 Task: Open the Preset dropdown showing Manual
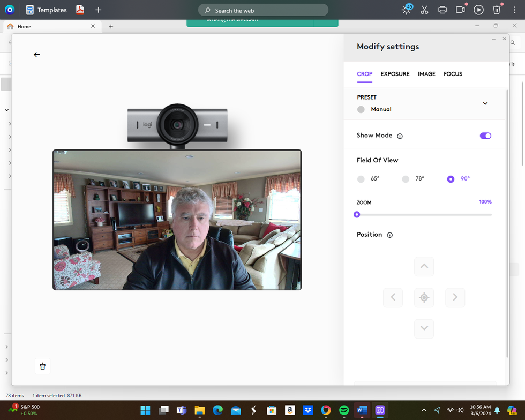[485, 103]
